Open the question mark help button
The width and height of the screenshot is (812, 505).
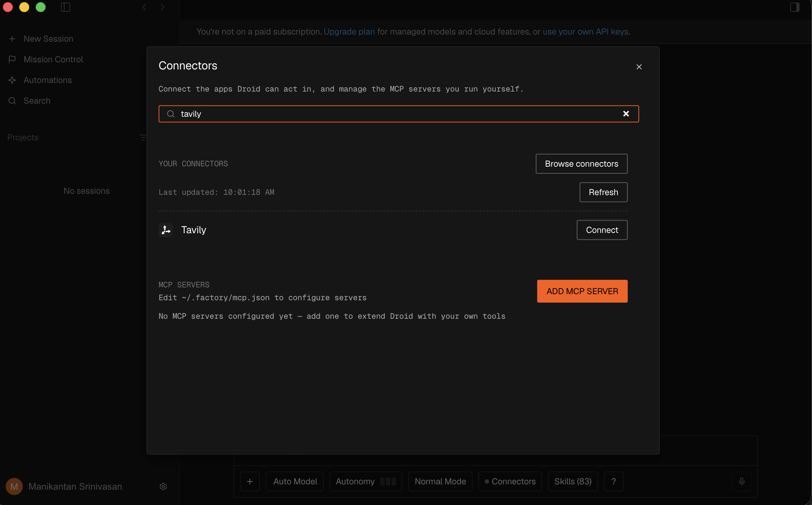(613, 481)
